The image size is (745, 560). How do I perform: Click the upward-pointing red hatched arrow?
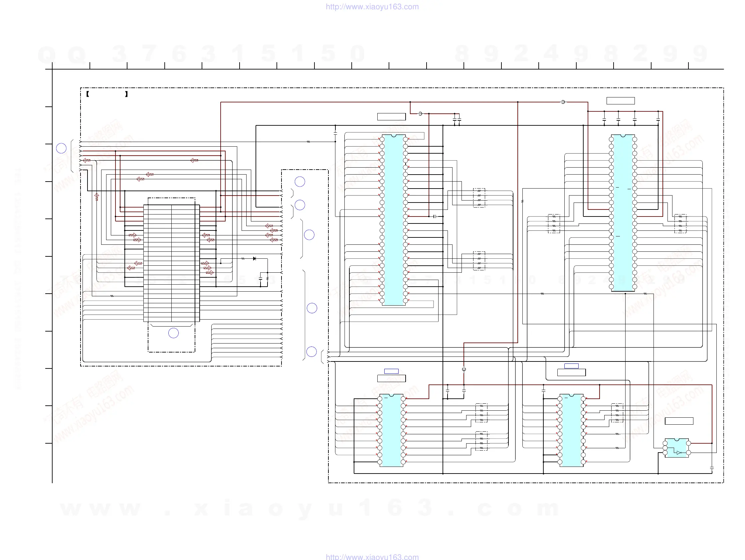[97, 197]
